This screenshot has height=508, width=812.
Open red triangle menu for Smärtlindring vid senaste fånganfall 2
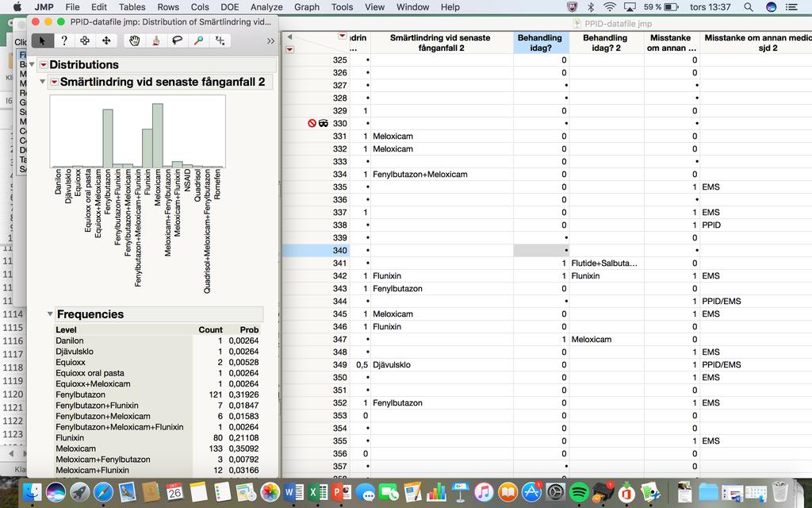point(55,82)
